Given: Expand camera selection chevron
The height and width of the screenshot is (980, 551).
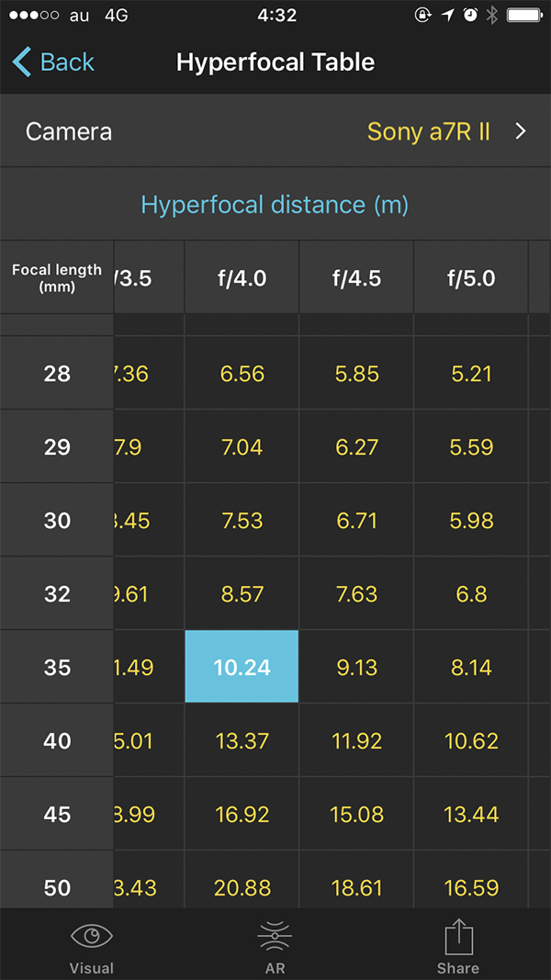Looking at the screenshot, I should click(x=521, y=131).
